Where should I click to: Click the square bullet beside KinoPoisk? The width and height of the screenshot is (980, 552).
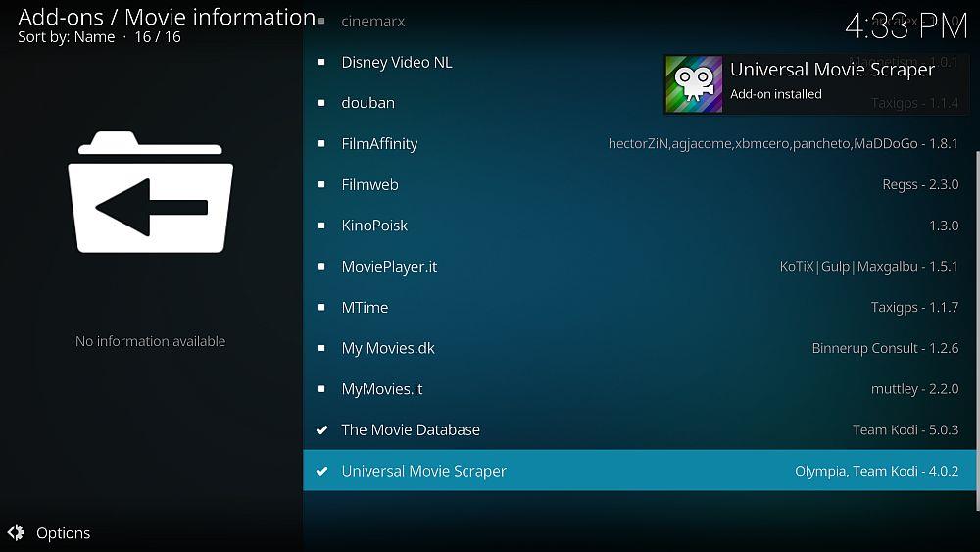pos(321,226)
